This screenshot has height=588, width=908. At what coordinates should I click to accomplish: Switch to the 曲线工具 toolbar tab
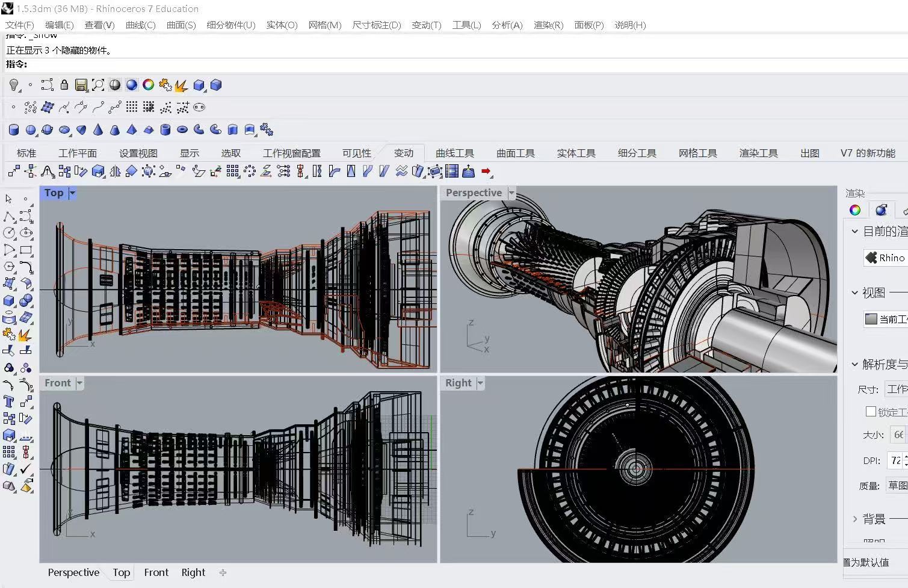point(455,153)
